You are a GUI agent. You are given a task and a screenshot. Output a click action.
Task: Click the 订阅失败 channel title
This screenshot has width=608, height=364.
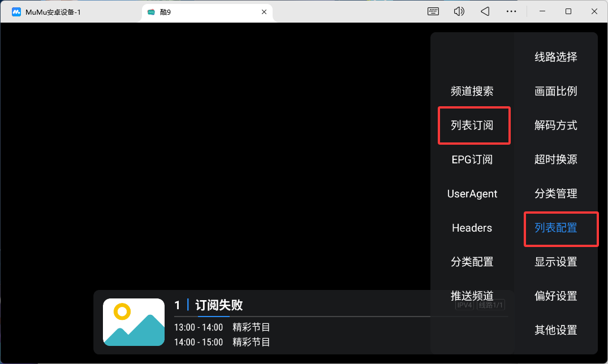pyautogui.click(x=219, y=305)
